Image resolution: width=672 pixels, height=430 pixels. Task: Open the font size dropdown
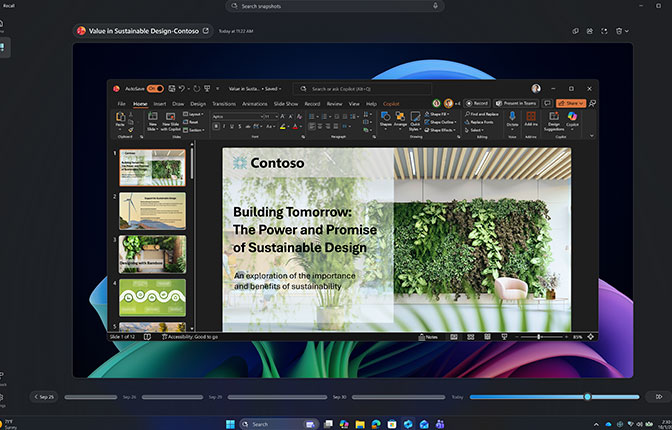(x=271, y=116)
